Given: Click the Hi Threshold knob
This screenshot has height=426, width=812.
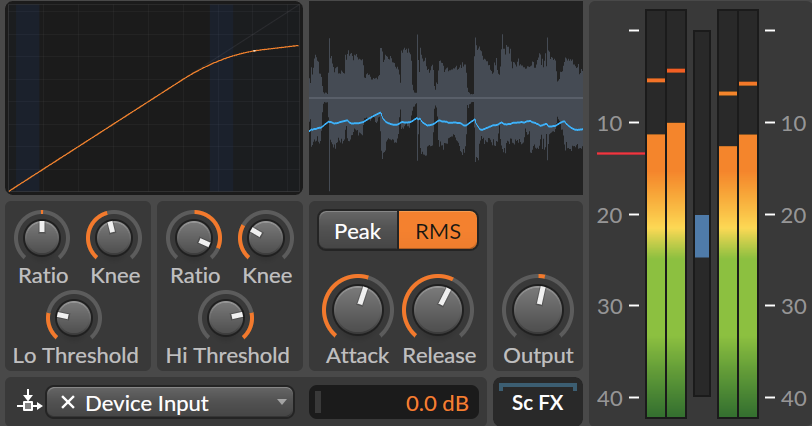Looking at the screenshot, I should (226, 317).
